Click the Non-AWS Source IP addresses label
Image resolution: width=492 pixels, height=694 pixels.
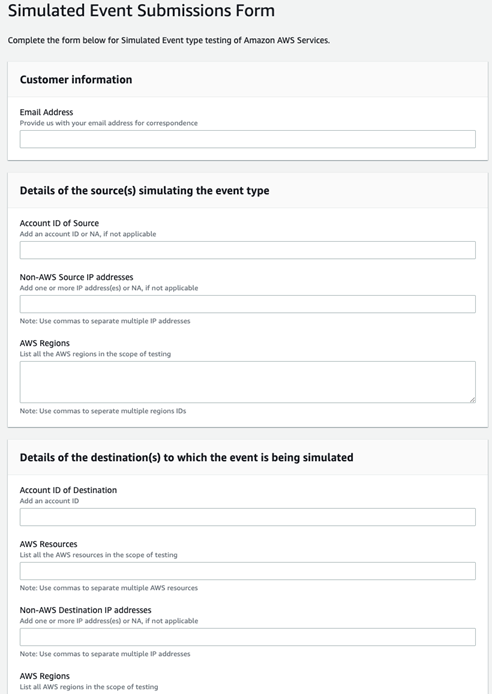[77, 277]
